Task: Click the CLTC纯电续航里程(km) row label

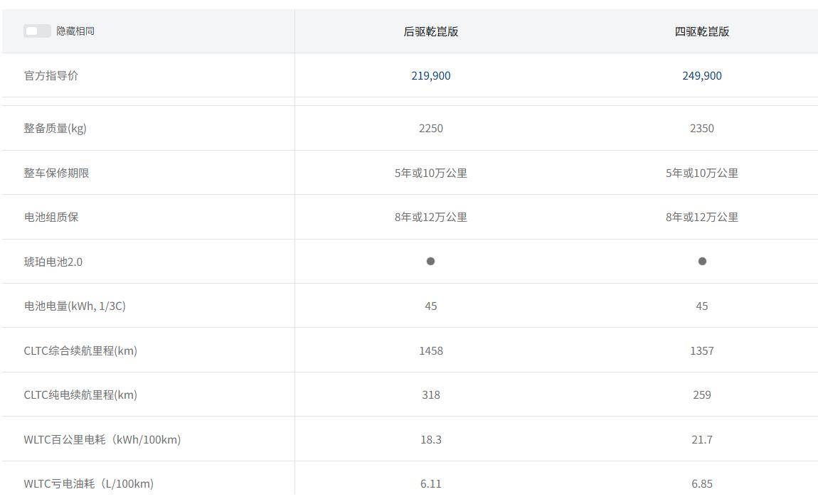Action: (x=80, y=395)
